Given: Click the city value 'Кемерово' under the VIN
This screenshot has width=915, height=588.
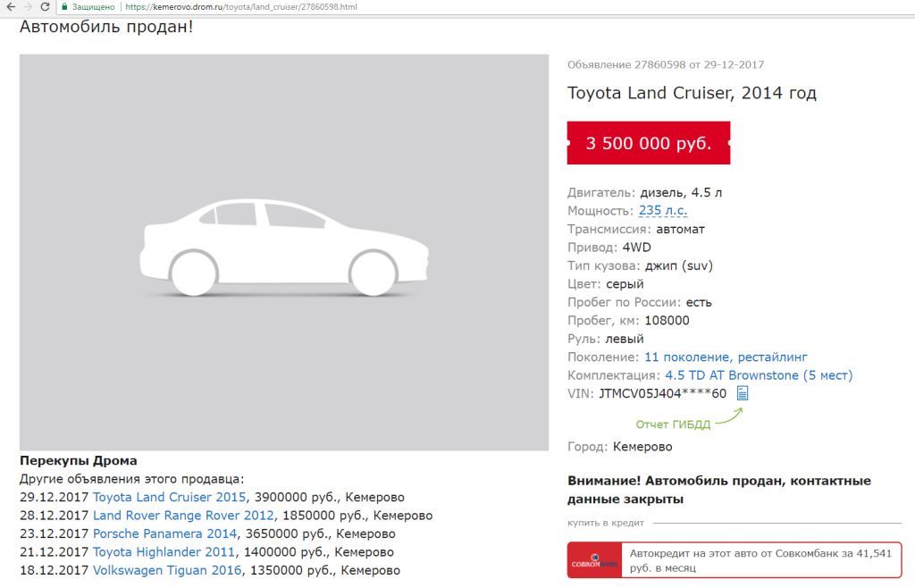Looking at the screenshot, I should (x=642, y=447).
